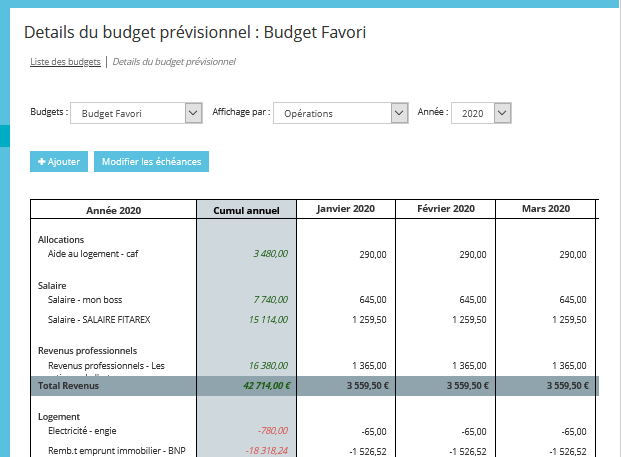Click the 42 714,00 € total revenue value
The image size is (621, 457).
click(267, 386)
